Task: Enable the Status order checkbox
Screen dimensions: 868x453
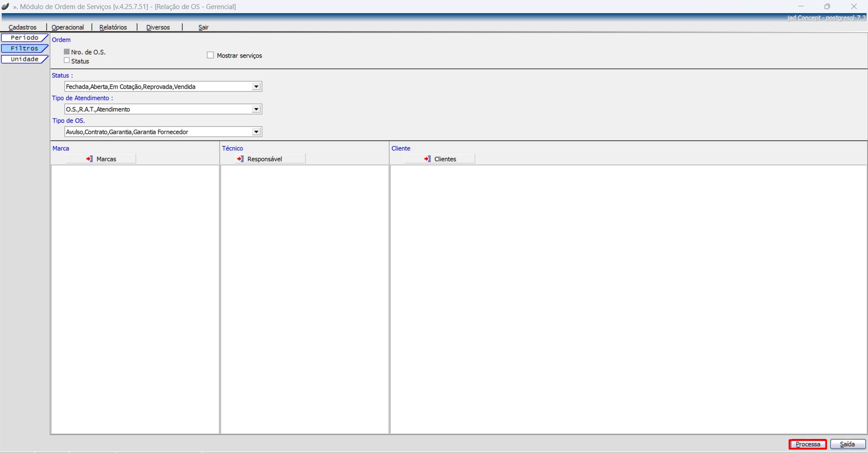Action: pyautogui.click(x=67, y=61)
